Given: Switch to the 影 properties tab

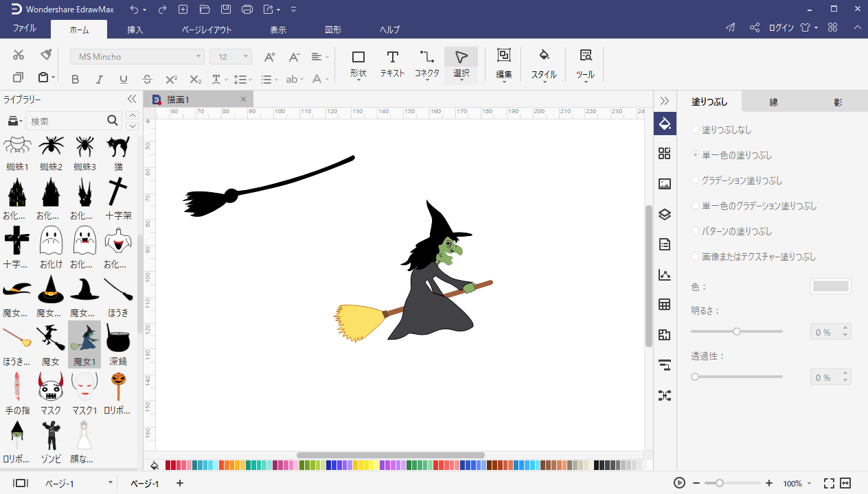Looking at the screenshot, I should click(838, 102).
